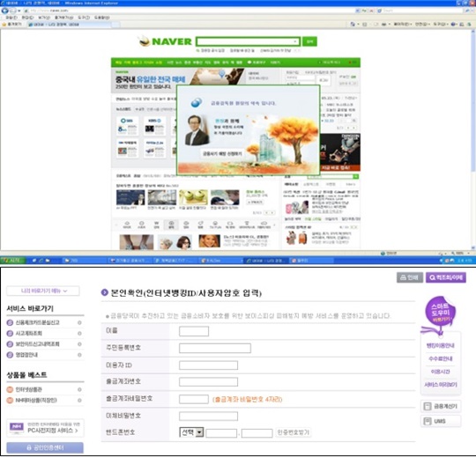Click the 스마트 도우미 purple badge
Image resolution: width=476 pixels, height=457 pixels.
[x=440, y=313]
